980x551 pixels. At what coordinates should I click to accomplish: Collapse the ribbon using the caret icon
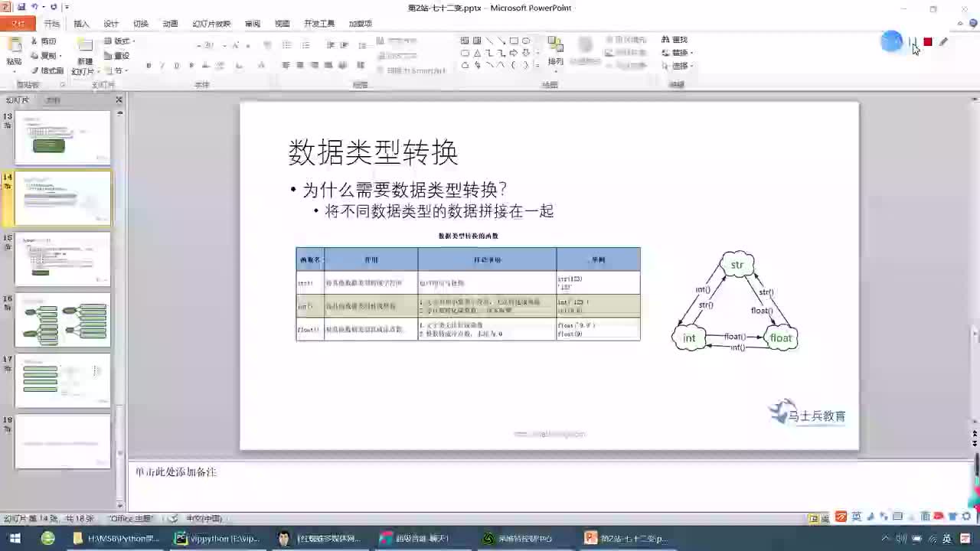point(960,24)
